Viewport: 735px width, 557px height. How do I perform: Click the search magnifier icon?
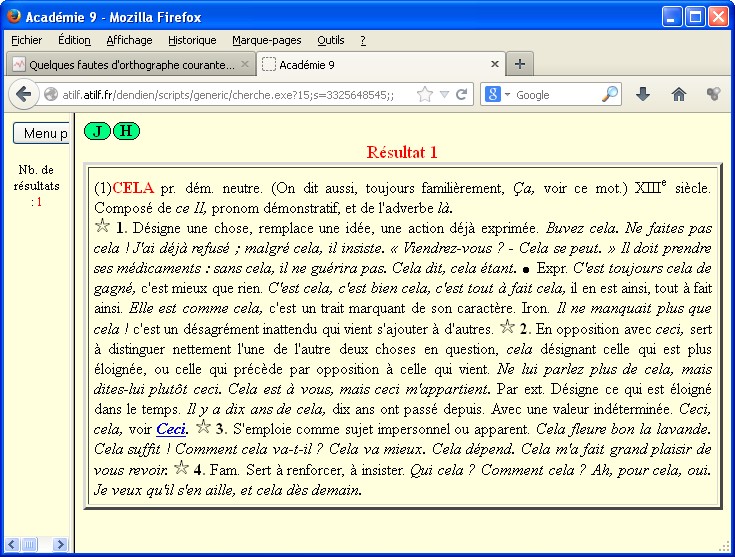[610, 95]
